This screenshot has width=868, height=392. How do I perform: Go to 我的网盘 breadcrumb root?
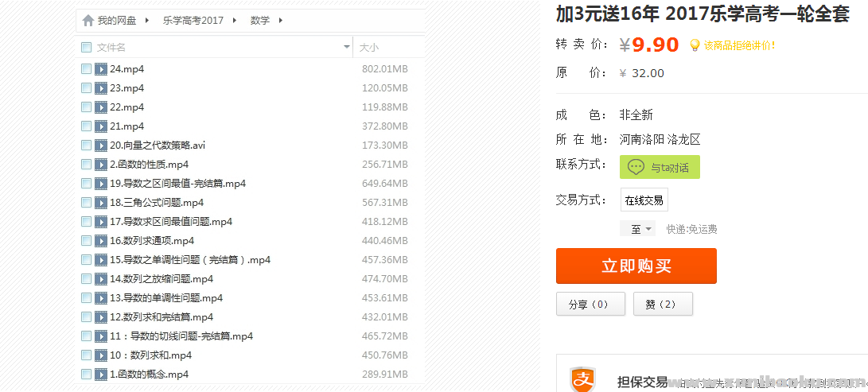(116, 21)
